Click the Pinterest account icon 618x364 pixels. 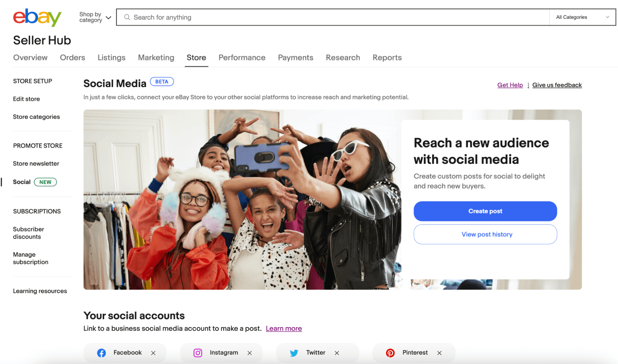(390, 353)
